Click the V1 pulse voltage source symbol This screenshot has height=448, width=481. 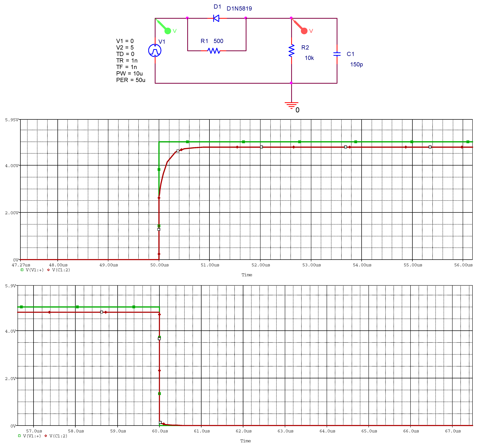155,51
